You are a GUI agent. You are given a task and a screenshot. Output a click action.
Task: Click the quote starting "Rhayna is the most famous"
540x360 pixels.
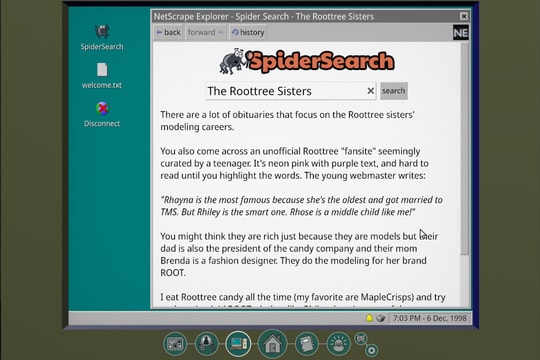pos(301,206)
